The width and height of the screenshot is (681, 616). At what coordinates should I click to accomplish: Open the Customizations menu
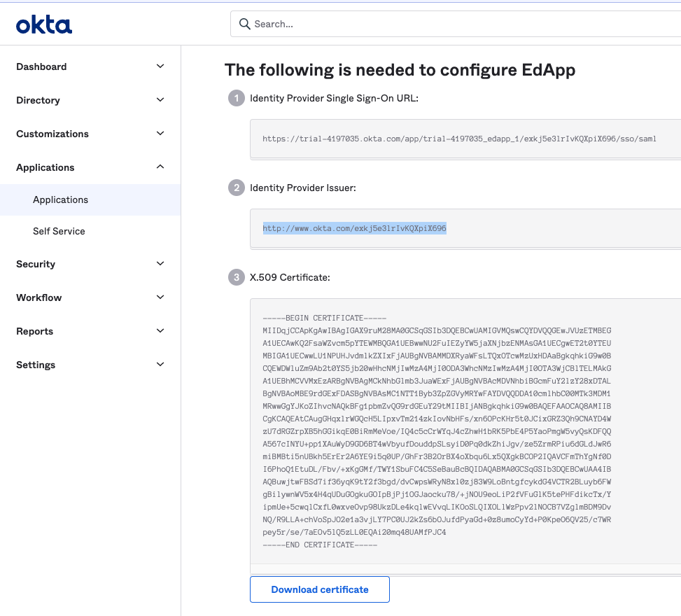[52, 134]
